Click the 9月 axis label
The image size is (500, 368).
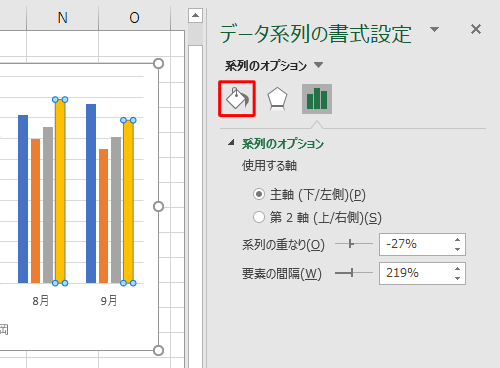[109, 301]
